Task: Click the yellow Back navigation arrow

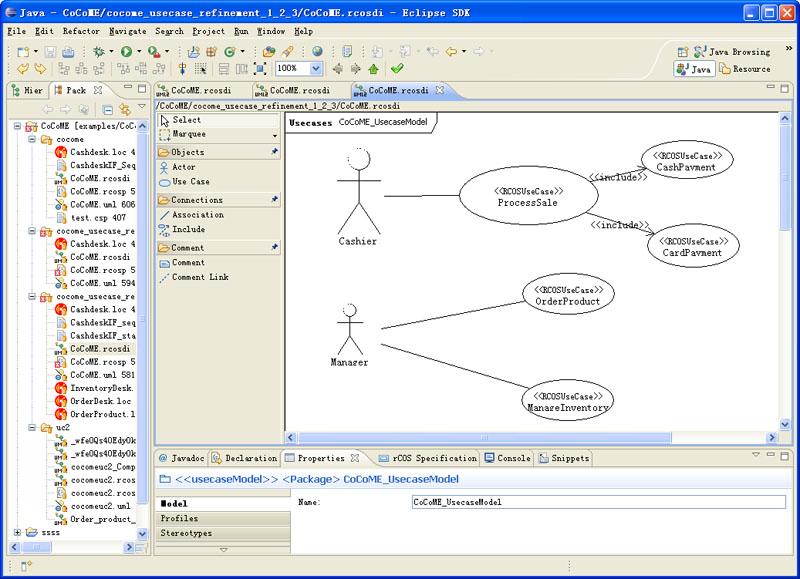Action: (x=451, y=52)
